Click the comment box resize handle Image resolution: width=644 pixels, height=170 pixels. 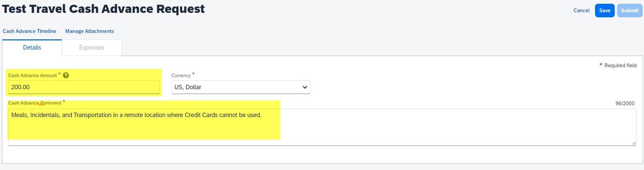pyautogui.click(x=634, y=143)
